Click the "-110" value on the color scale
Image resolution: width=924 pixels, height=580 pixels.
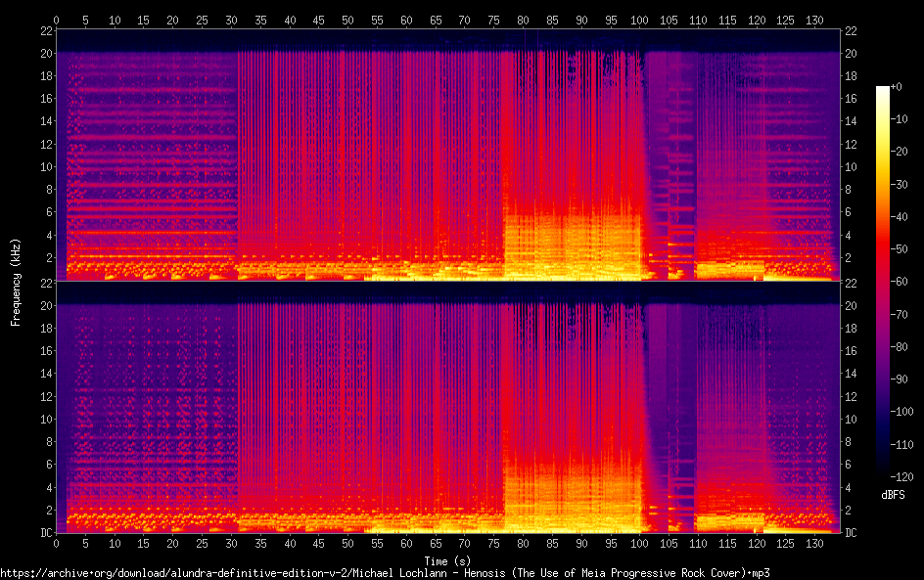pyautogui.click(x=902, y=445)
